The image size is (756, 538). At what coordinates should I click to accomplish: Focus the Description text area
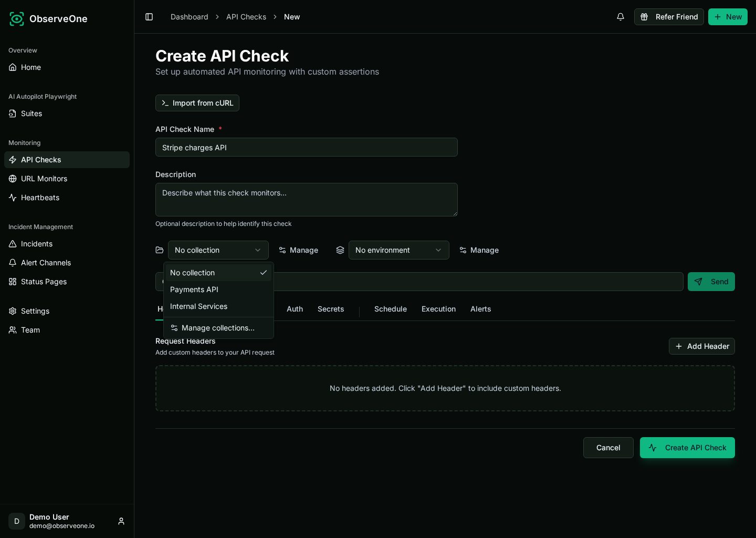[307, 200]
